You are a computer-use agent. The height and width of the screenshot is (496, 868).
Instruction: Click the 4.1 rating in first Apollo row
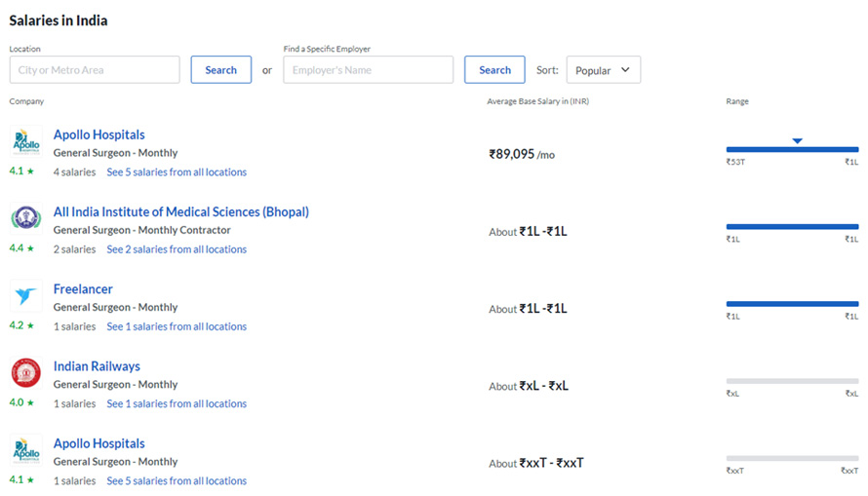pyautogui.click(x=16, y=171)
